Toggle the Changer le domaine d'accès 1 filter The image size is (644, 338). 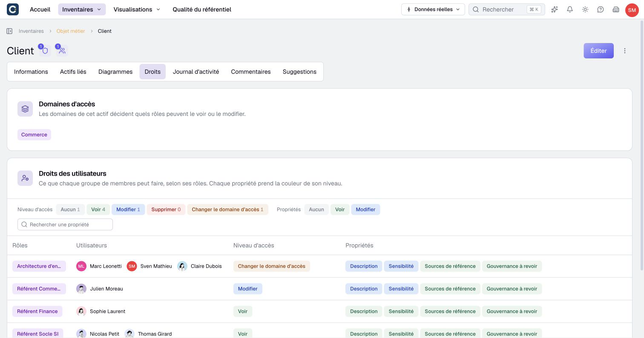[227, 209]
